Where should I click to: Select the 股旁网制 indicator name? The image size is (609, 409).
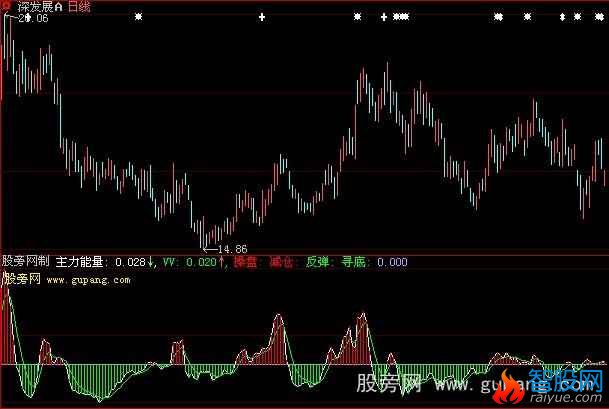click(26, 261)
